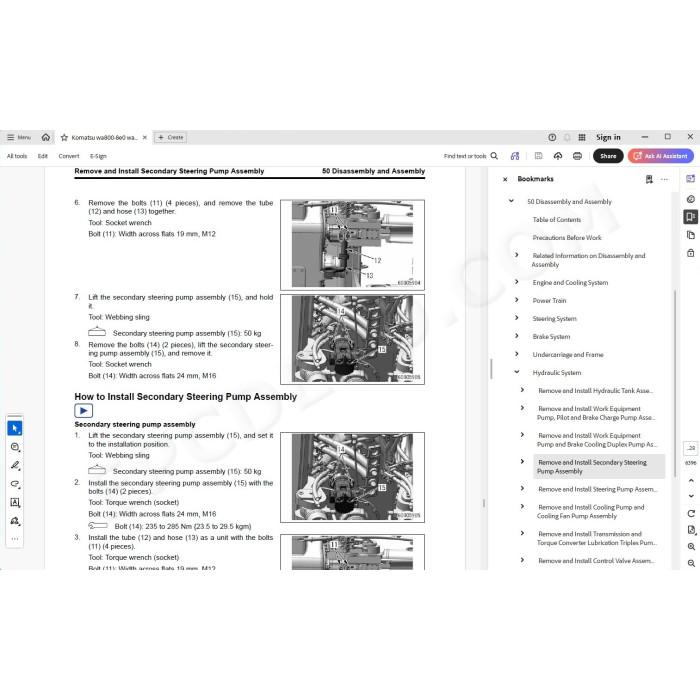Zoom out with magnifier minus
The width and height of the screenshot is (700, 700).
click(691, 563)
